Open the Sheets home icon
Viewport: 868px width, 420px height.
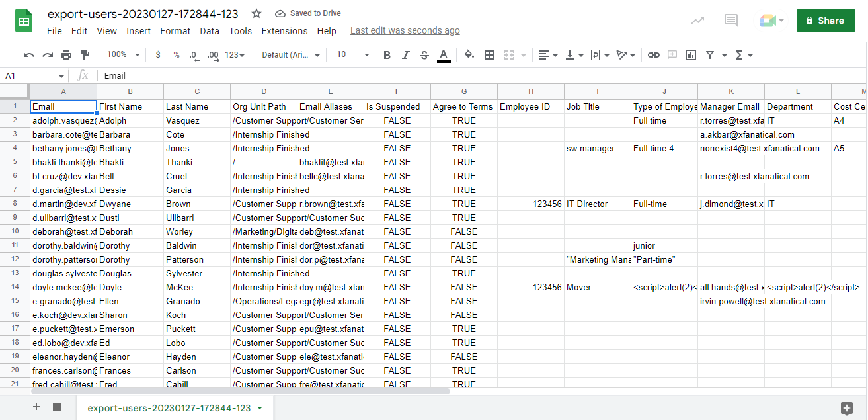24,21
